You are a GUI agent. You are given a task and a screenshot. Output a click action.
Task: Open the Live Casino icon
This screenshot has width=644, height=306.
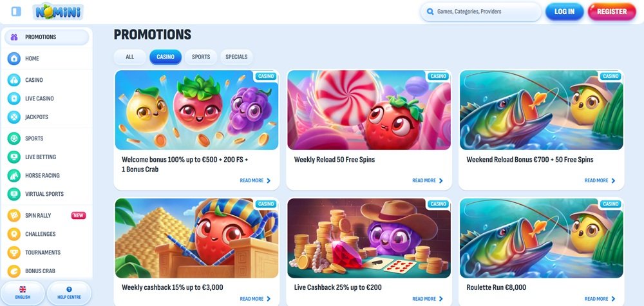[x=14, y=99]
